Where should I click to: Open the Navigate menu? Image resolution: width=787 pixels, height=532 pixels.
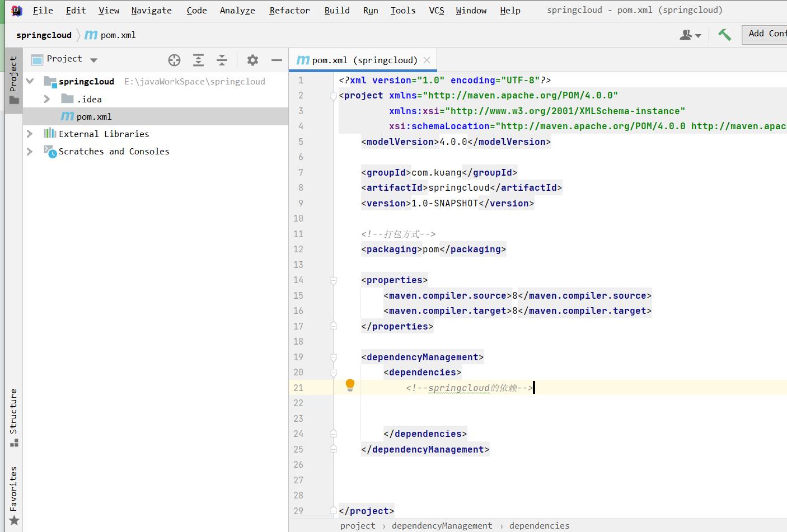[x=152, y=10]
